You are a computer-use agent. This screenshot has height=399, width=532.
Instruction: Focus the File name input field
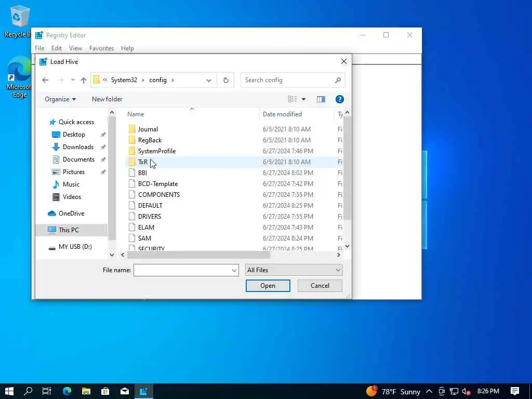point(182,270)
